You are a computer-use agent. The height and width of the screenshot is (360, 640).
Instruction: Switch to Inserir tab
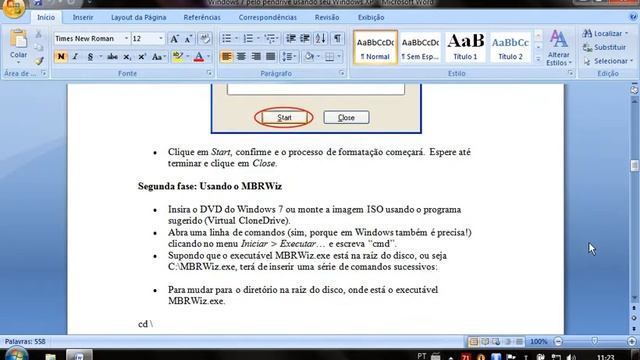pyautogui.click(x=83, y=18)
